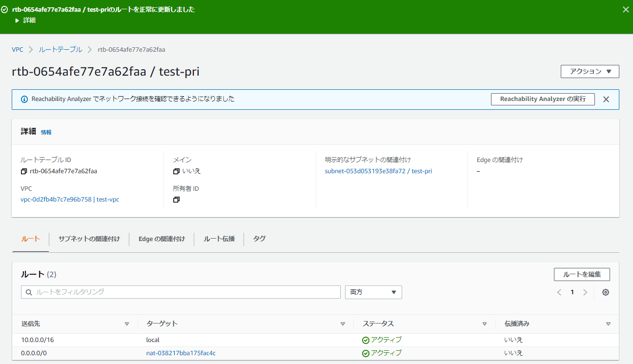633x364 pixels.
Task: Click the ルートテーブル breadcrumb link
Action: (x=61, y=50)
